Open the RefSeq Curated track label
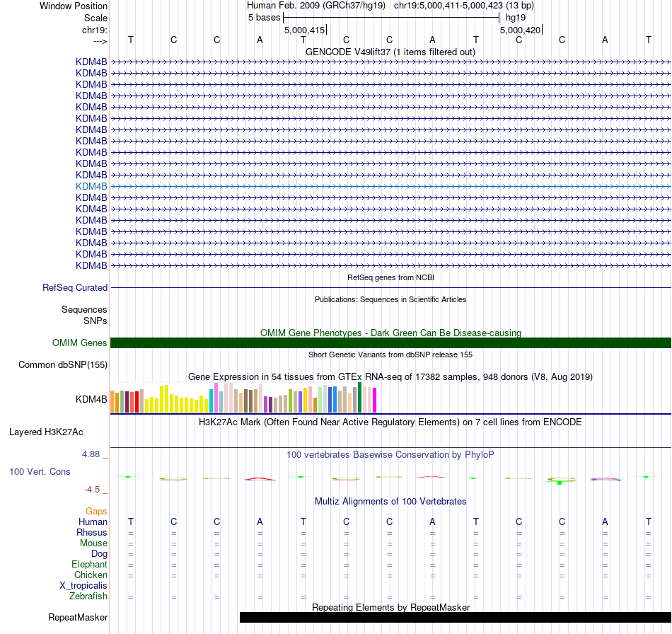Screen dimensions: 672x634 point(75,288)
